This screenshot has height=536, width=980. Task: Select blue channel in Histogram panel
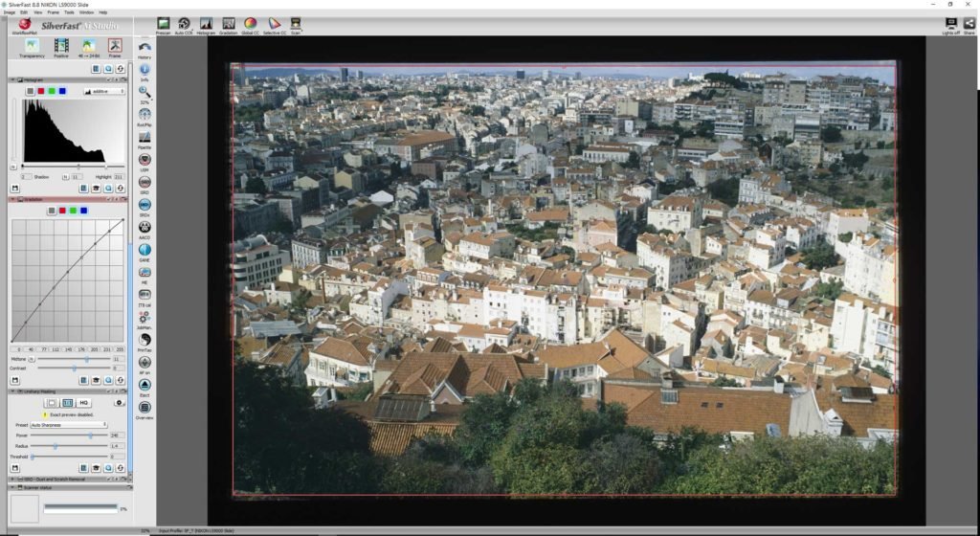point(62,91)
